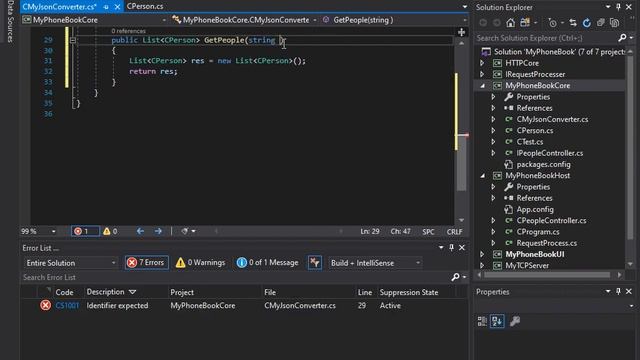Click the CS1001 error row icon
640x360 pixels.
pos(45,305)
